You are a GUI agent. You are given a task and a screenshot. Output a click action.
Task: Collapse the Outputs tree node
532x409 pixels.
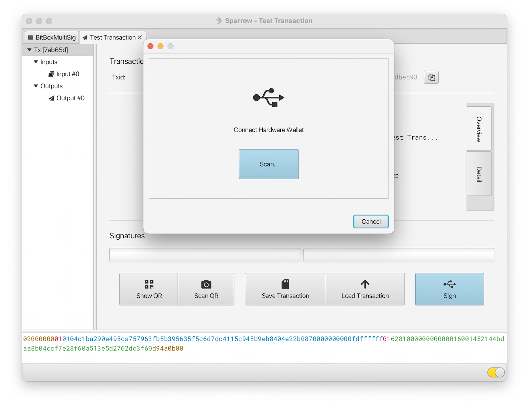click(x=36, y=86)
